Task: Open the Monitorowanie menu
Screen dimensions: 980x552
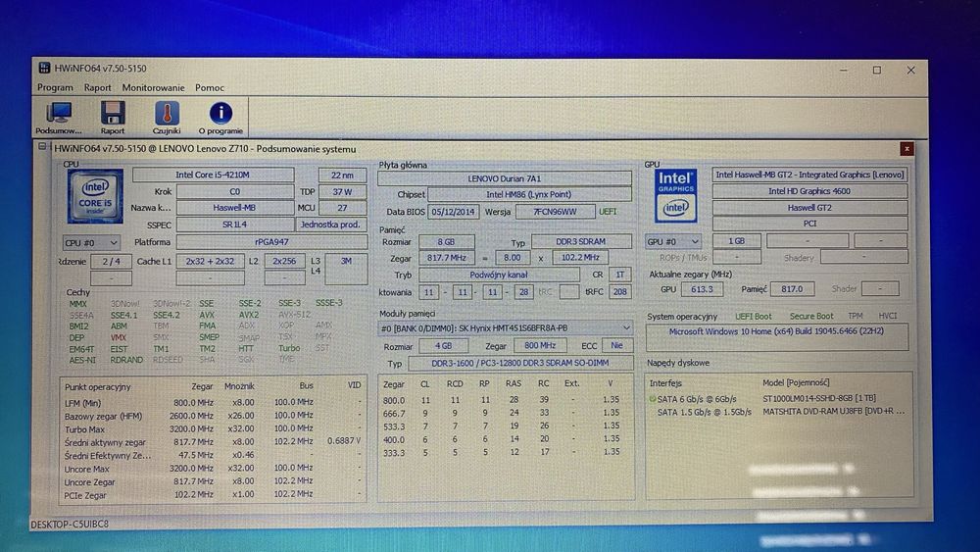Action: [153, 87]
